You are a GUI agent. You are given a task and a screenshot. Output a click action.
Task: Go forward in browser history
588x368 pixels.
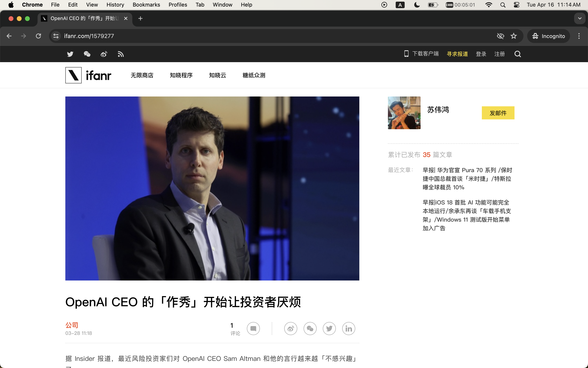23,36
